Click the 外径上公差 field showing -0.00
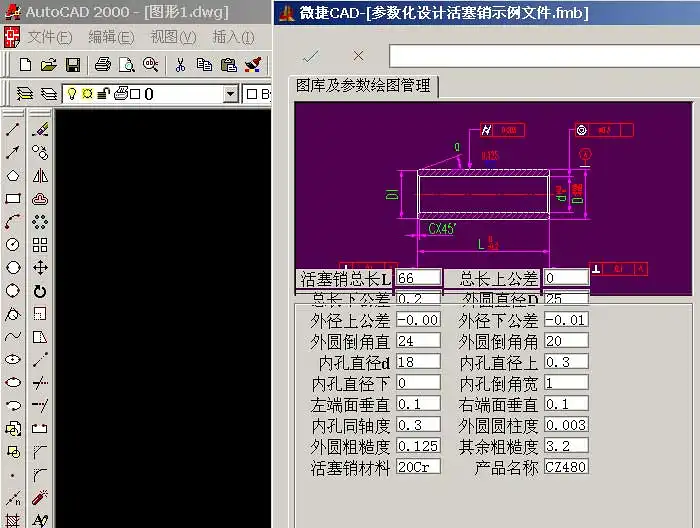 coord(418,320)
